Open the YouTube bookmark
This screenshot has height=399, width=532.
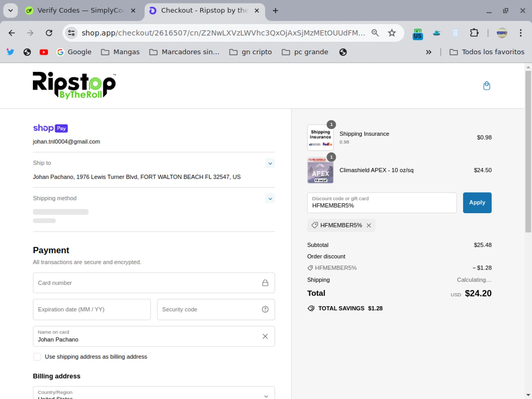coord(44,52)
